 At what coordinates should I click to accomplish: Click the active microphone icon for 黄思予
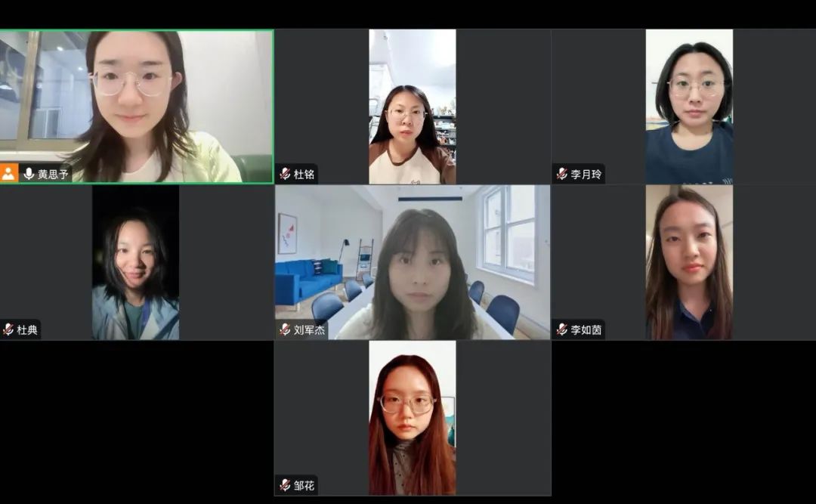29,173
